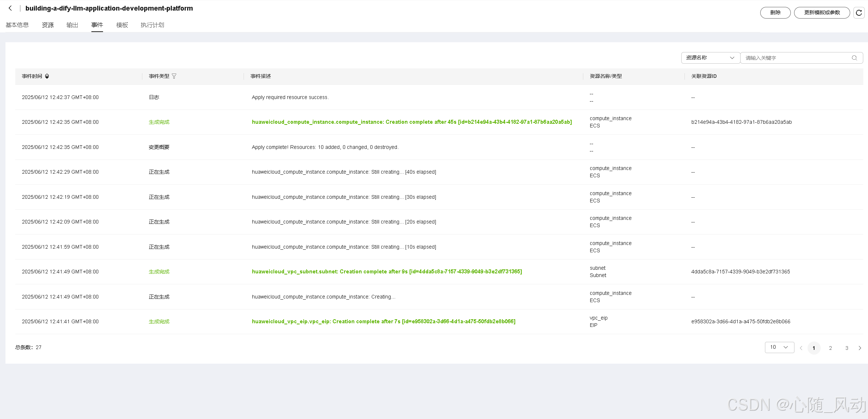The width and height of the screenshot is (868, 419).
Task: Go to next page arrow
Action: click(860, 348)
